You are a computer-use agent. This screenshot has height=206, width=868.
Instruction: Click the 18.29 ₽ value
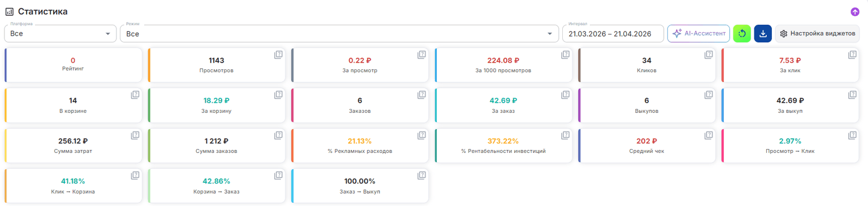pyautogui.click(x=216, y=100)
